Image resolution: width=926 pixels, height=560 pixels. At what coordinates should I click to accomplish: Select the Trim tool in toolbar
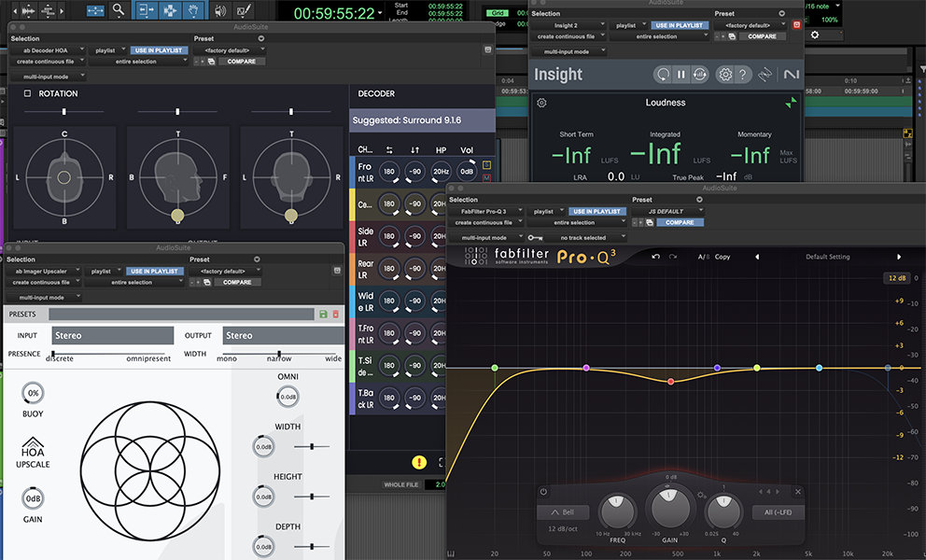[146, 10]
